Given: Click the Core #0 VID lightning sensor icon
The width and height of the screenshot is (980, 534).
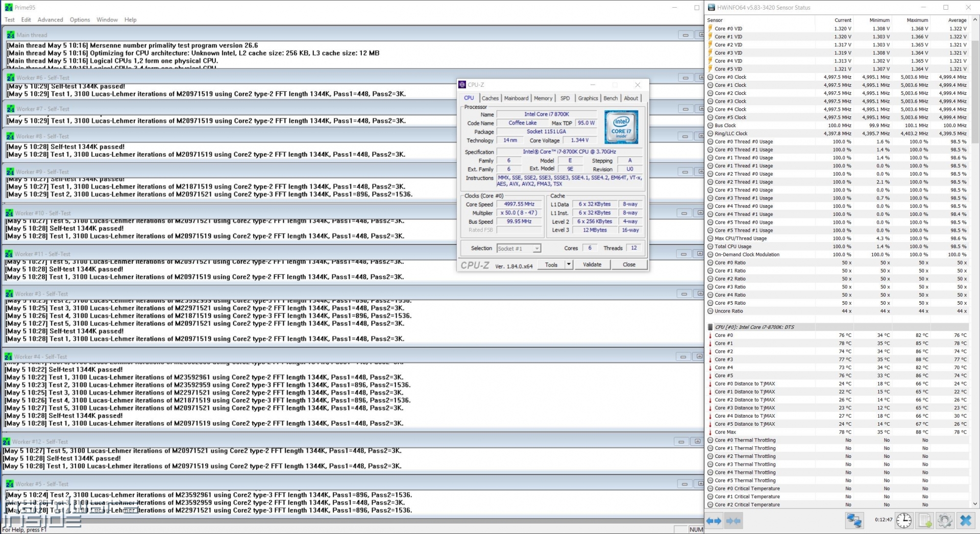Looking at the screenshot, I should point(710,29).
